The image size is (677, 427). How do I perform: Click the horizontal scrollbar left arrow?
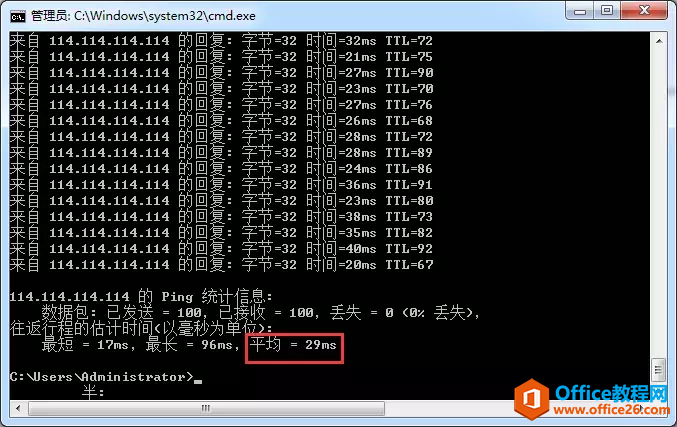click(x=18, y=408)
